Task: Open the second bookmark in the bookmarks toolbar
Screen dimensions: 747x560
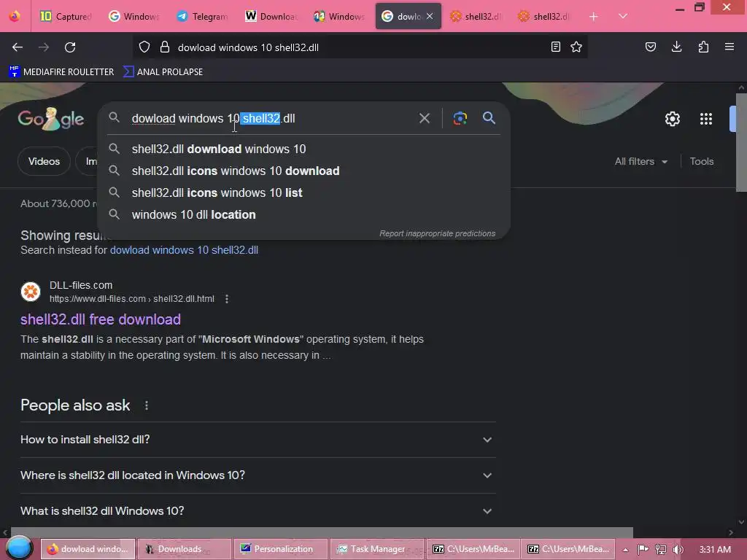Action: 163,72
